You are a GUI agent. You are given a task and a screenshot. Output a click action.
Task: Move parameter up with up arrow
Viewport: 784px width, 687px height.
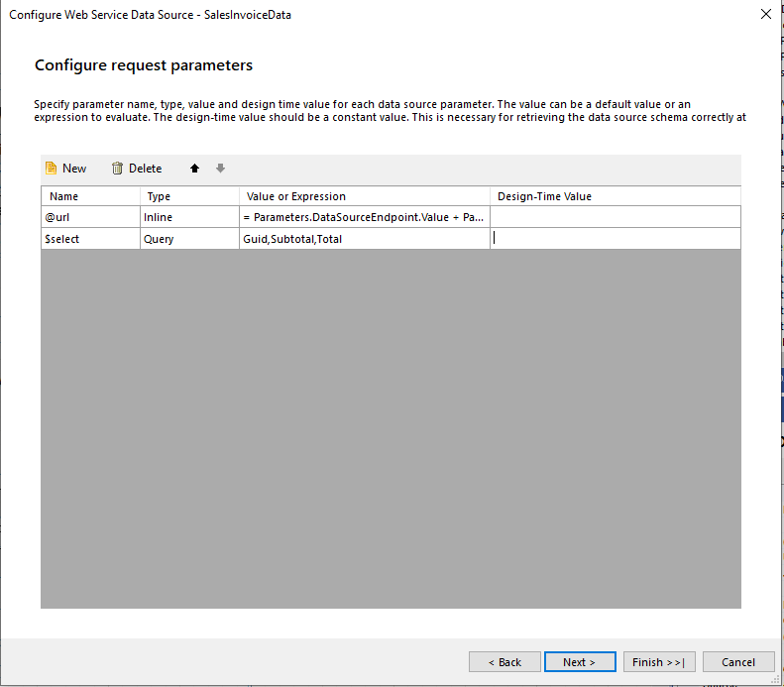[194, 169]
